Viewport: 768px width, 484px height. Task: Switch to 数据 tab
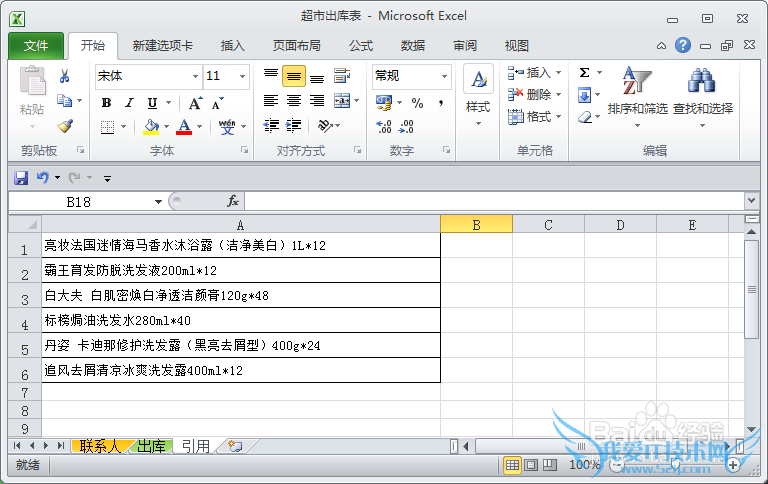(x=413, y=46)
